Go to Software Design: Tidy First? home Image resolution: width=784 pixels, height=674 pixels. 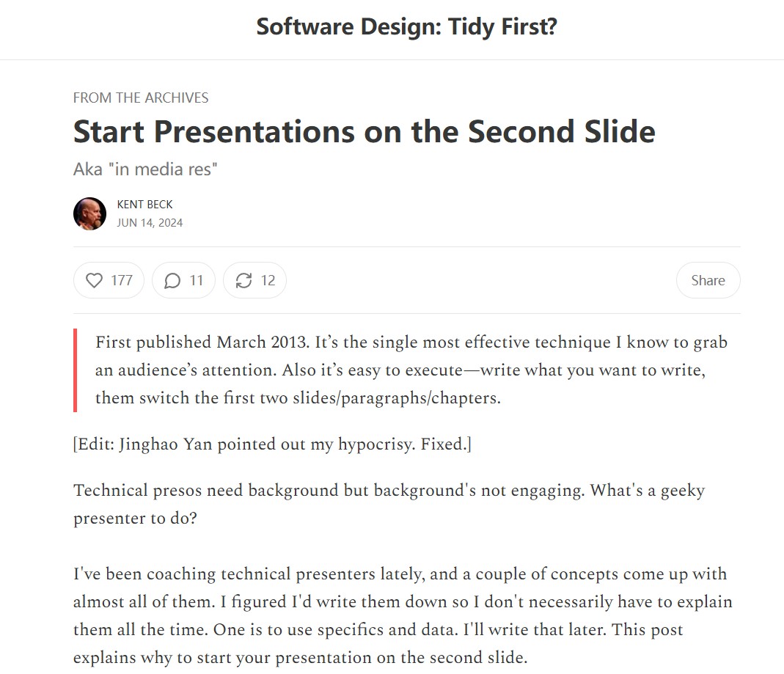(406, 26)
